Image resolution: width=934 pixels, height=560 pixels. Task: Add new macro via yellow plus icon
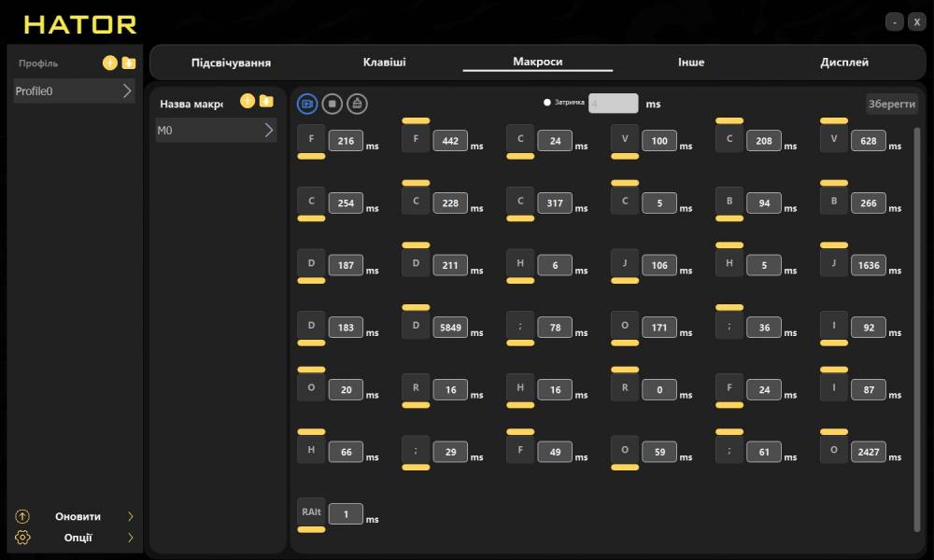tap(248, 101)
